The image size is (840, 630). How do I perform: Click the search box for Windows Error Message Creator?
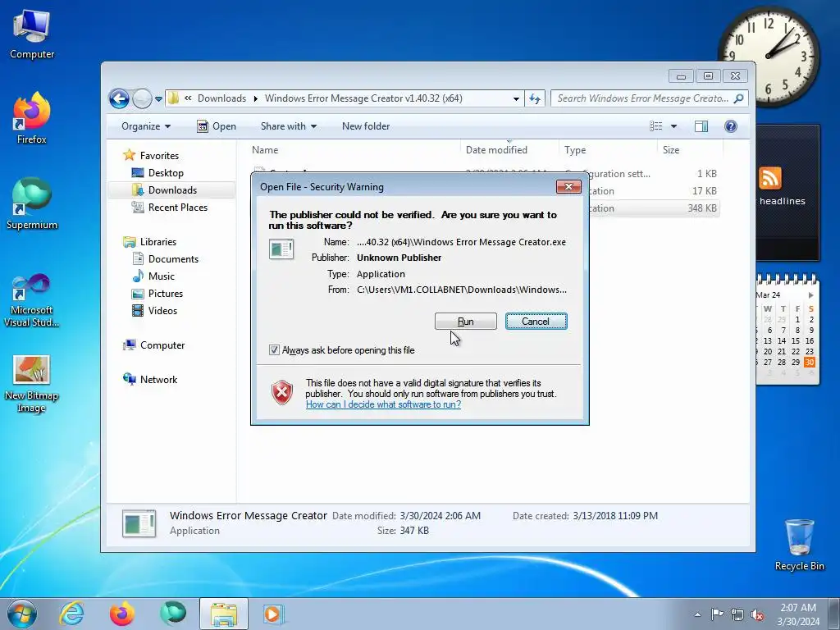(641, 98)
